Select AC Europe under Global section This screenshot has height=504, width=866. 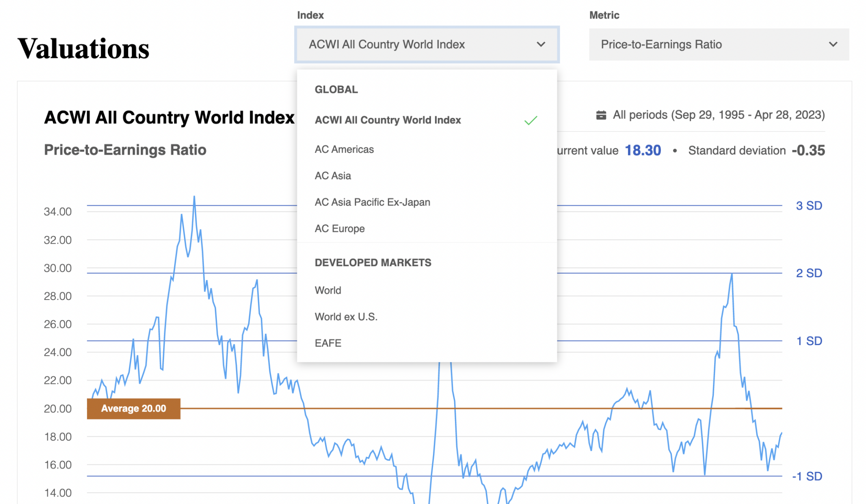[339, 228]
